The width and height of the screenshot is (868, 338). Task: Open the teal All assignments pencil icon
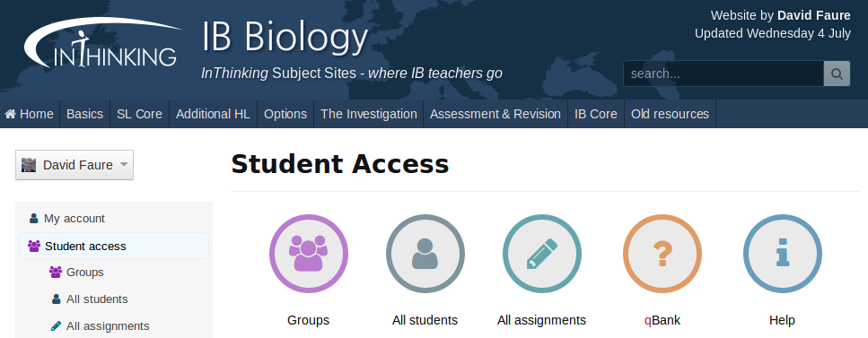pos(542,254)
